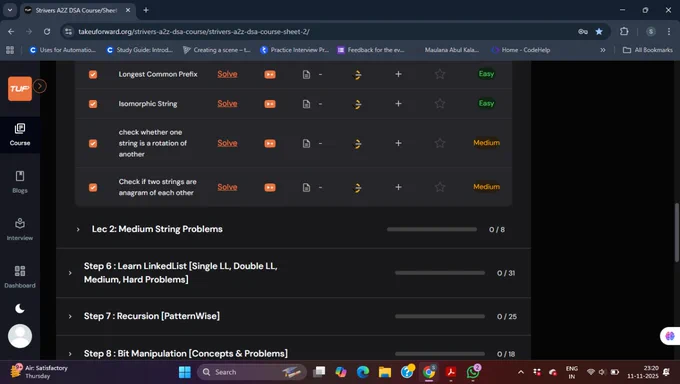
Task: Expand the sidebar with arrow button
Action: pyautogui.click(x=39, y=86)
